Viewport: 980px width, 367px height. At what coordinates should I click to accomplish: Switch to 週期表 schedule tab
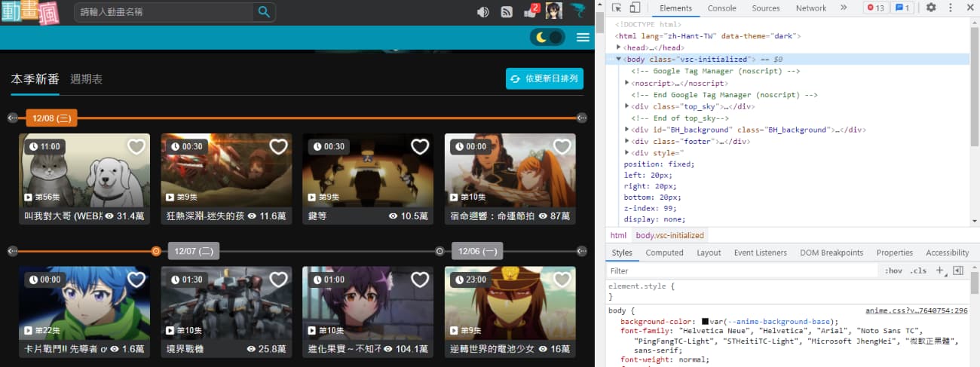pyautogui.click(x=87, y=79)
